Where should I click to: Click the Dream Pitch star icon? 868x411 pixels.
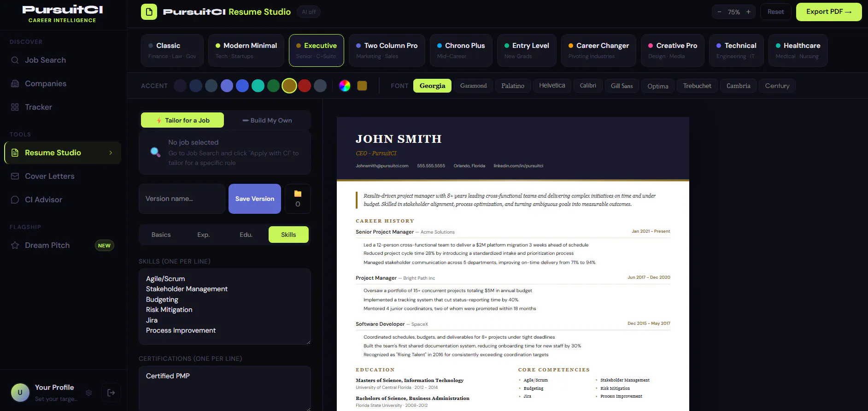click(x=15, y=246)
